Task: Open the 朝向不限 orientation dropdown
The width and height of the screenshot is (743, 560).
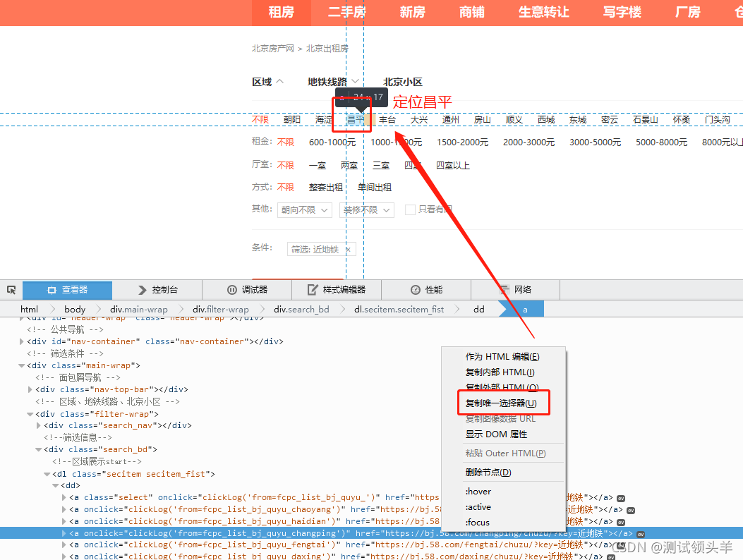Action: coord(305,210)
